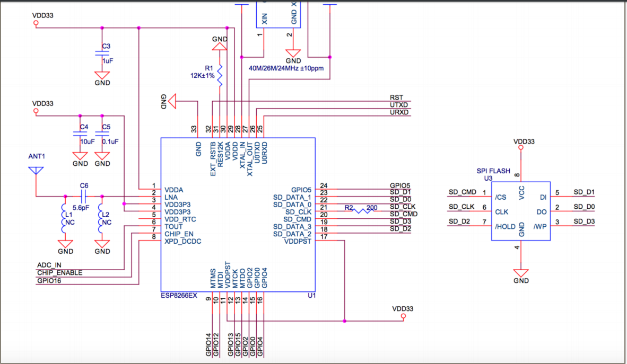Select the C5 0.1uF capacitor symbol
Image resolution: width=627 pixels, height=364 pixels.
click(102, 135)
